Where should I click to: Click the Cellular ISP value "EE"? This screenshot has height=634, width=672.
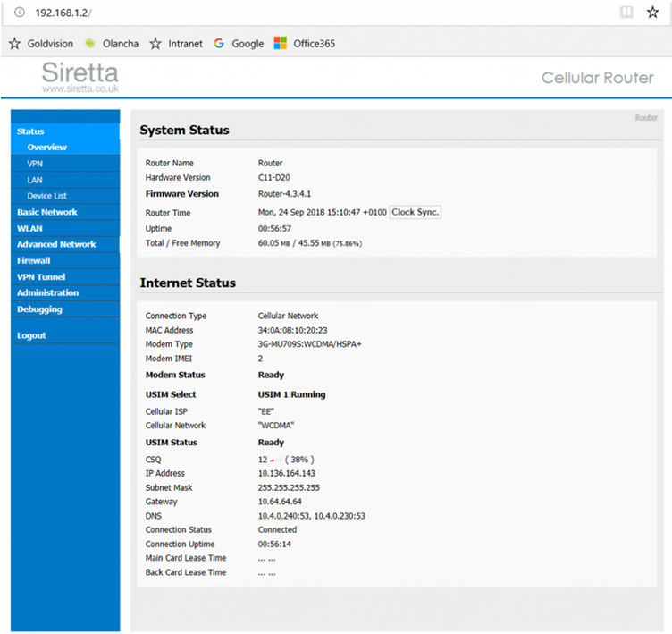265,412
